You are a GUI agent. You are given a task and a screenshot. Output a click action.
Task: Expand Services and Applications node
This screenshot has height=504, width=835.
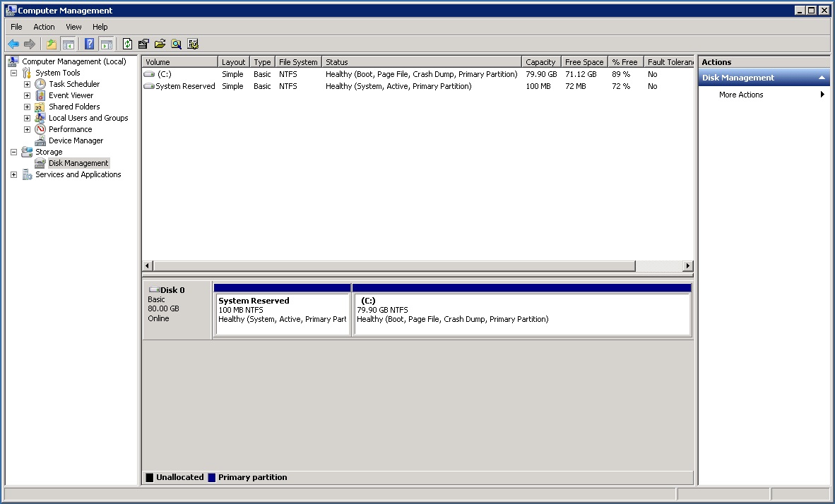click(13, 174)
